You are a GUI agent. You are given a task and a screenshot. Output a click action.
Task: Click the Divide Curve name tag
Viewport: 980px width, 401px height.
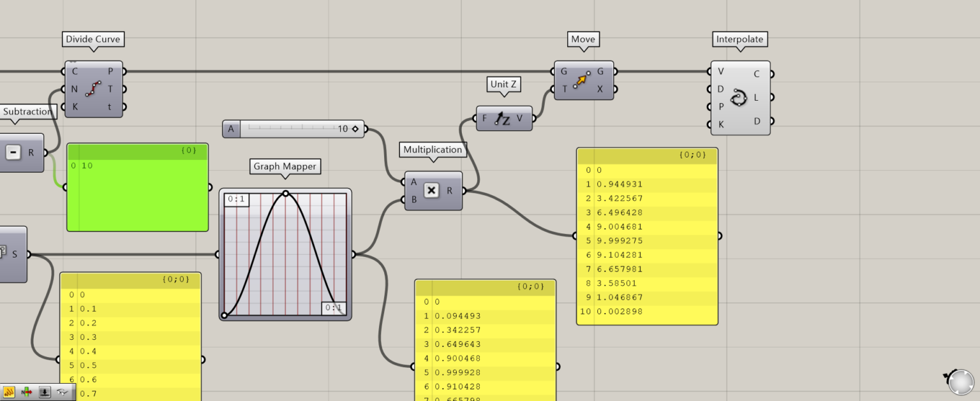pos(93,39)
